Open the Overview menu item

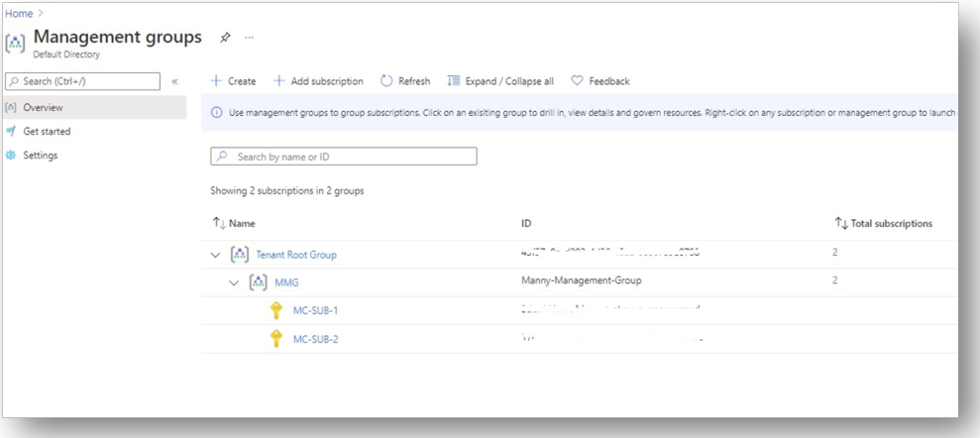94,107
